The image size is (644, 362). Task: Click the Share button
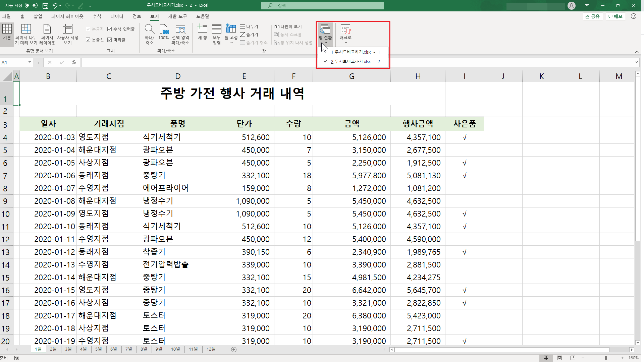[593, 16]
